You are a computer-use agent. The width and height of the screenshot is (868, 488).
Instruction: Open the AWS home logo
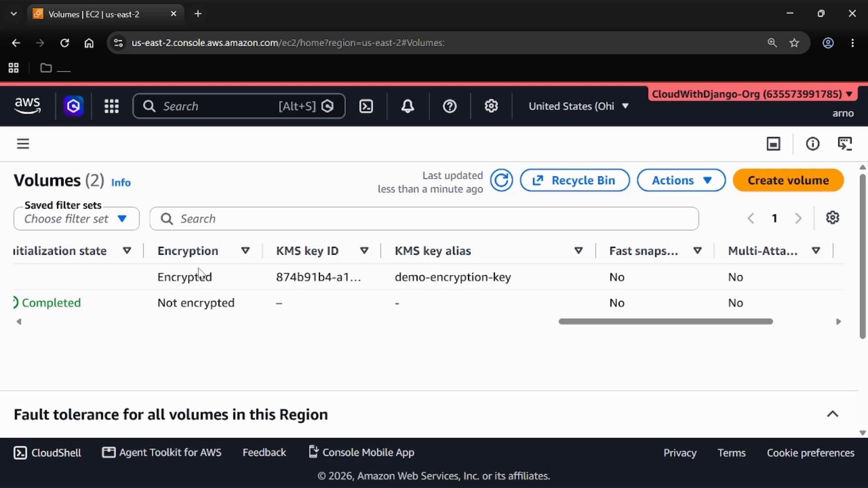click(x=28, y=106)
